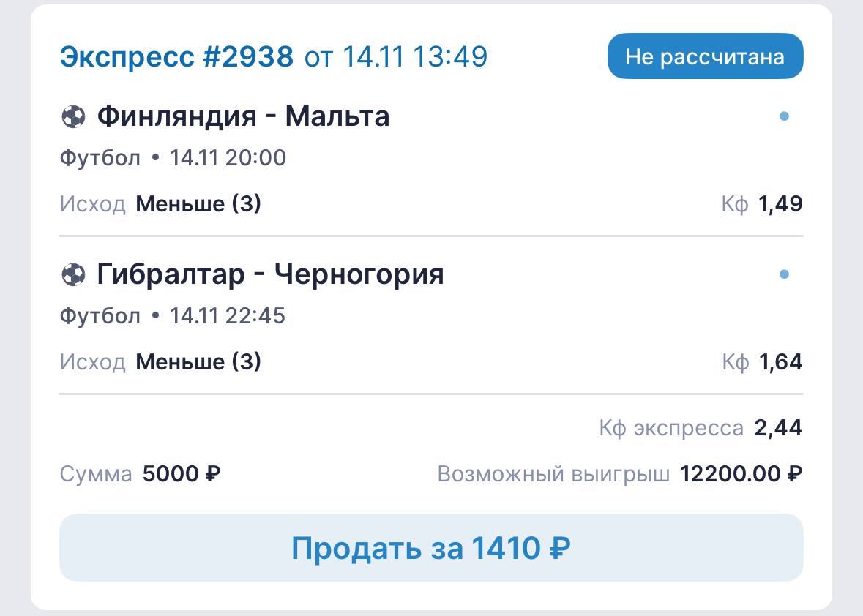Click the blue status dot for Гибралтар - Черногория

pos(784,274)
